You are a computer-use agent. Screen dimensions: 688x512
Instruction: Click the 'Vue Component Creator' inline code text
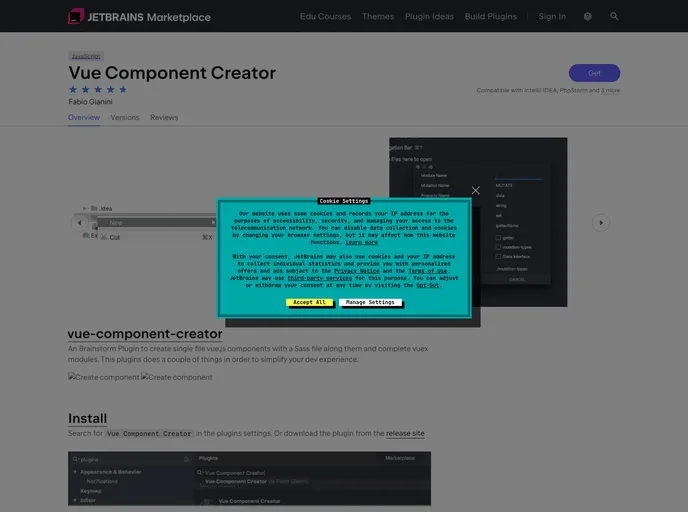click(149, 433)
